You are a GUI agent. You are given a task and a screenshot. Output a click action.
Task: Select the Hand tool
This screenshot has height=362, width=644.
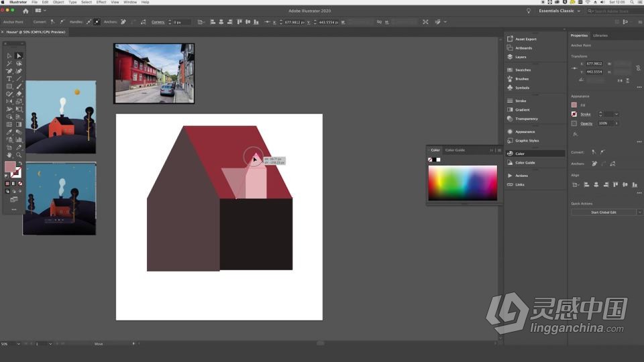click(9, 155)
